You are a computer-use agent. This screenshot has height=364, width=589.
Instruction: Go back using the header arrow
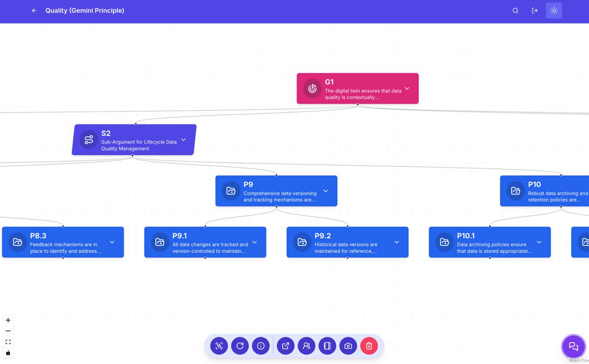pos(34,11)
